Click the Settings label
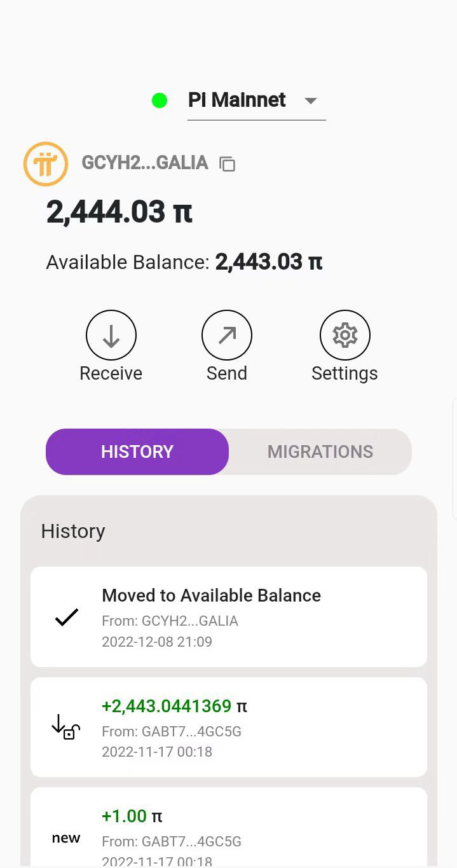 pyautogui.click(x=344, y=373)
